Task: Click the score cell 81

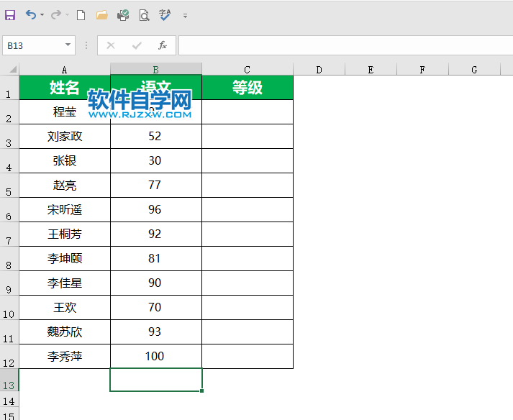Action: 156,258
